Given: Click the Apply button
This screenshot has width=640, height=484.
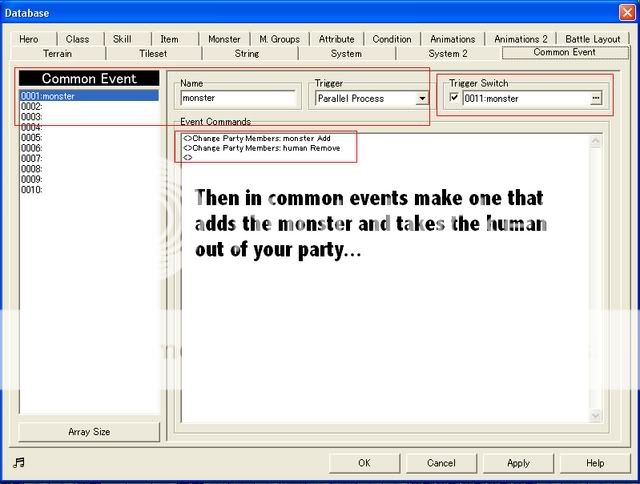Looking at the screenshot, I should (x=518, y=463).
